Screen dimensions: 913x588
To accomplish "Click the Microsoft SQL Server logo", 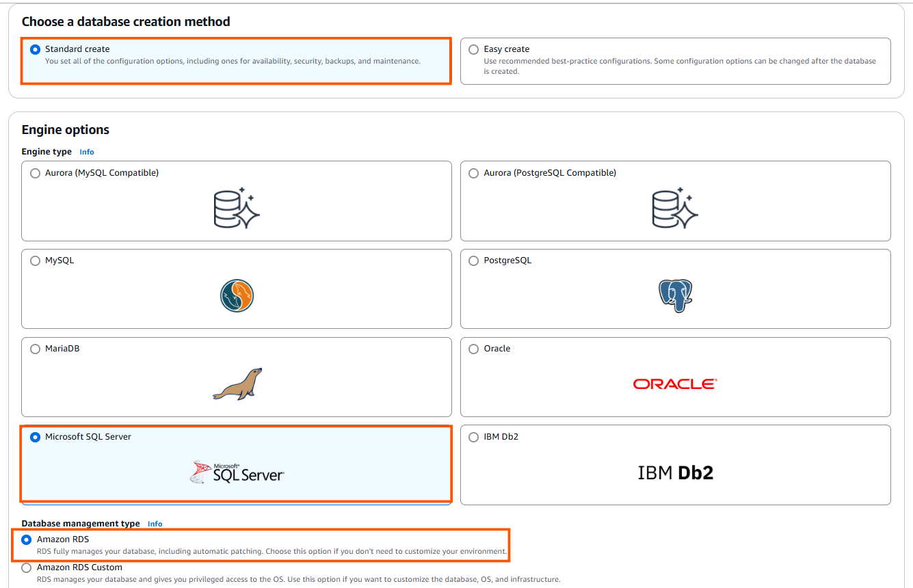I will 237,472.
